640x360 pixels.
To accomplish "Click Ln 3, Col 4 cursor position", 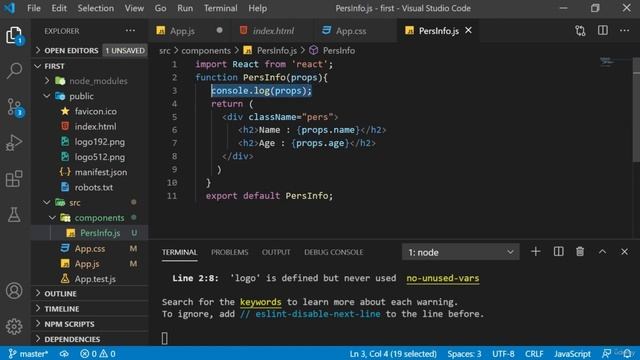I will click(393, 353).
